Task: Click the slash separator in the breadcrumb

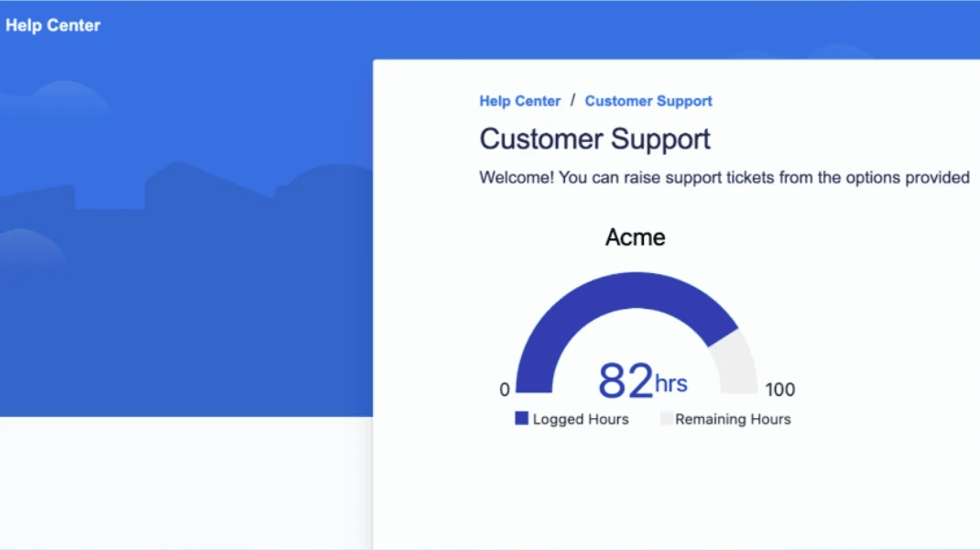Action: (x=572, y=100)
